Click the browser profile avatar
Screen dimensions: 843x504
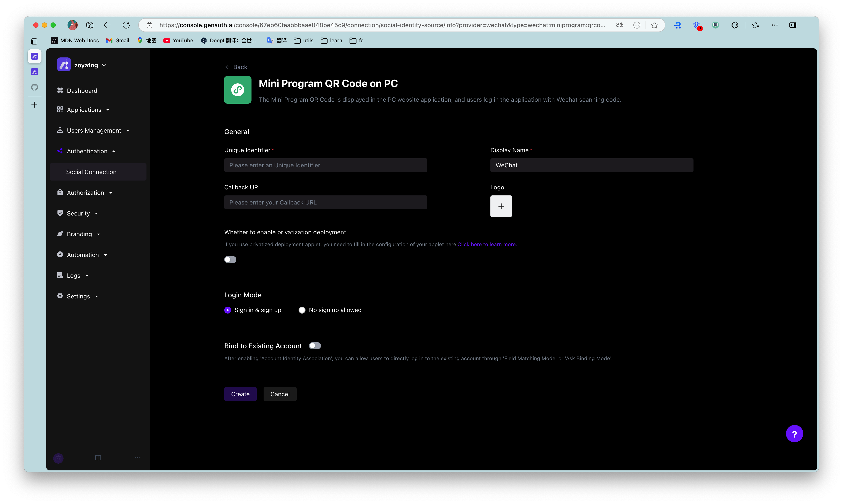[72, 25]
